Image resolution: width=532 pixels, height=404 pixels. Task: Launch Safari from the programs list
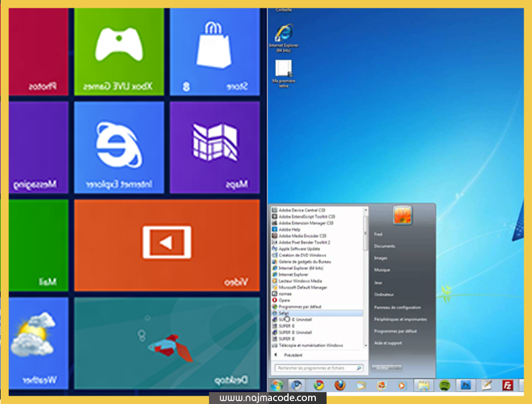pyautogui.click(x=317, y=313)
